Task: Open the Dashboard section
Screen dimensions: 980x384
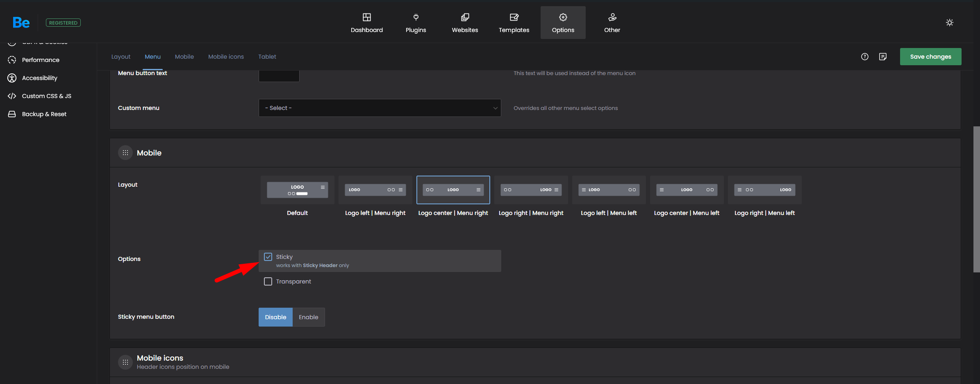Action: point(366,23)
